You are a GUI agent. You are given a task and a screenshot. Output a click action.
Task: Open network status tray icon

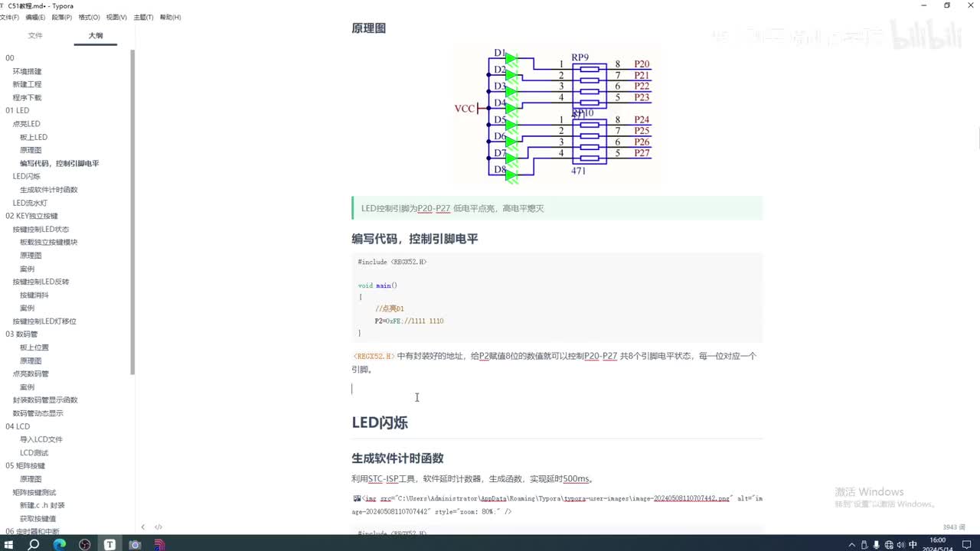[x=888, y=545]
